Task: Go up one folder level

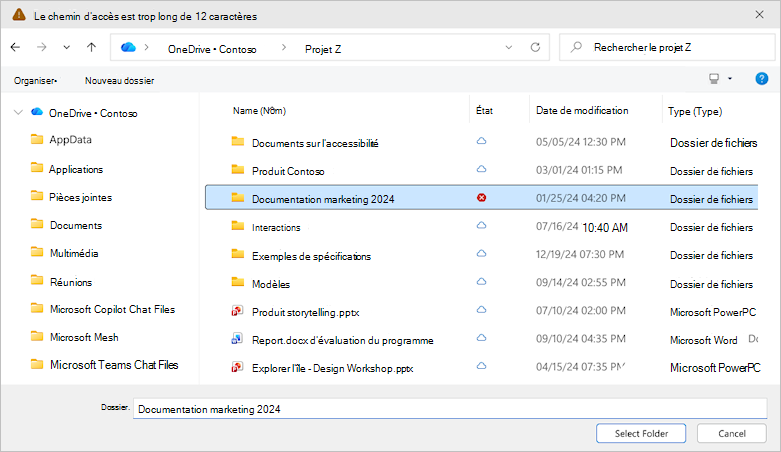Action: (91, 47)
